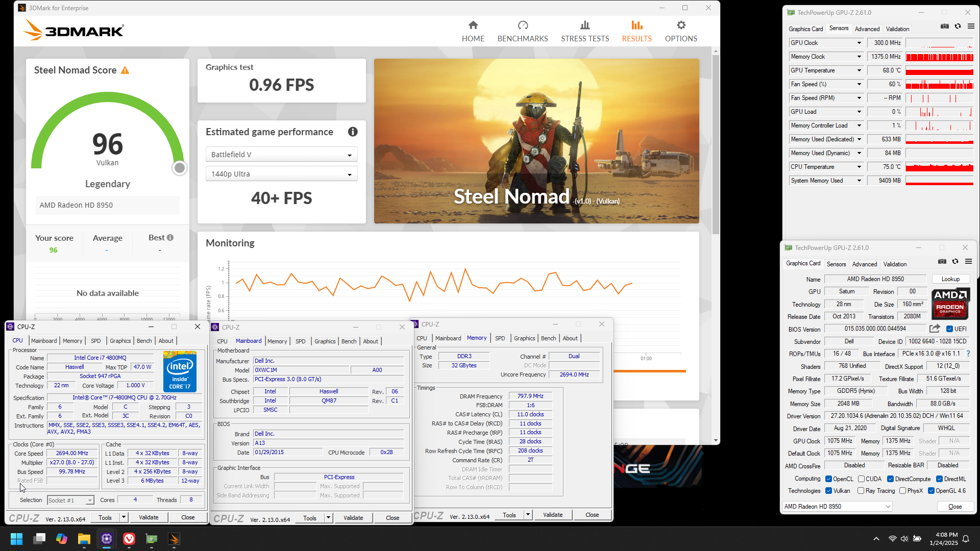The image size is (980, 551).
Task: Toggle the DirectML checkbox
Action: coord(939,479)
